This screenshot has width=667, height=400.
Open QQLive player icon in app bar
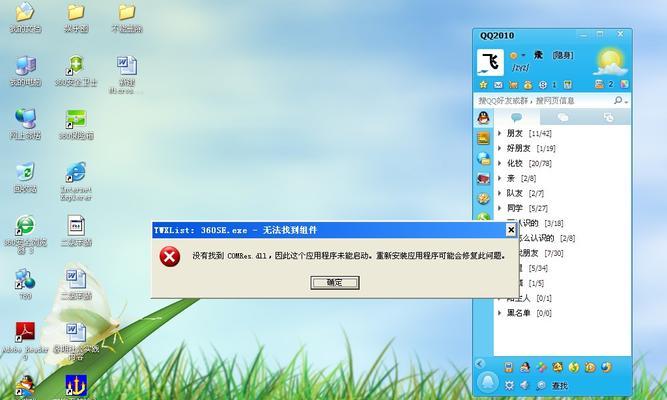click(590, 367)
